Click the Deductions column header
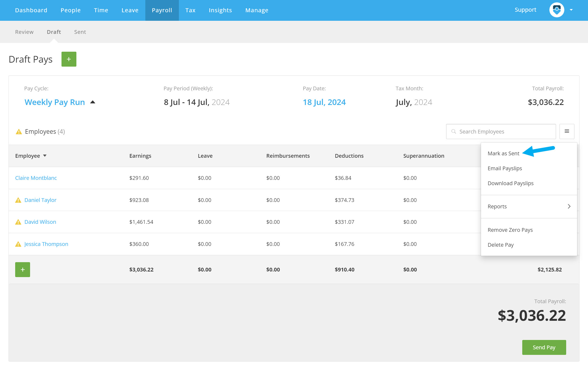Screen dimensions: 588x365 349,156
